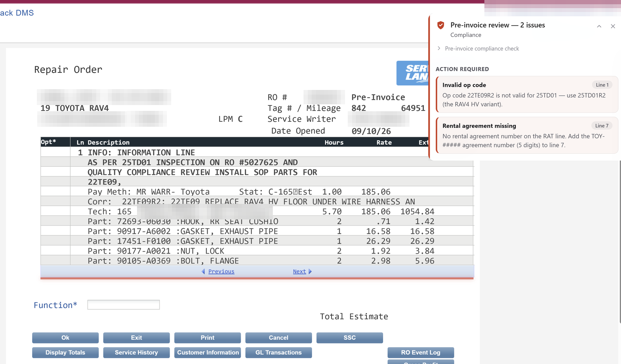Select the part row 17451-F0100 GASKET

coord(257,241)
